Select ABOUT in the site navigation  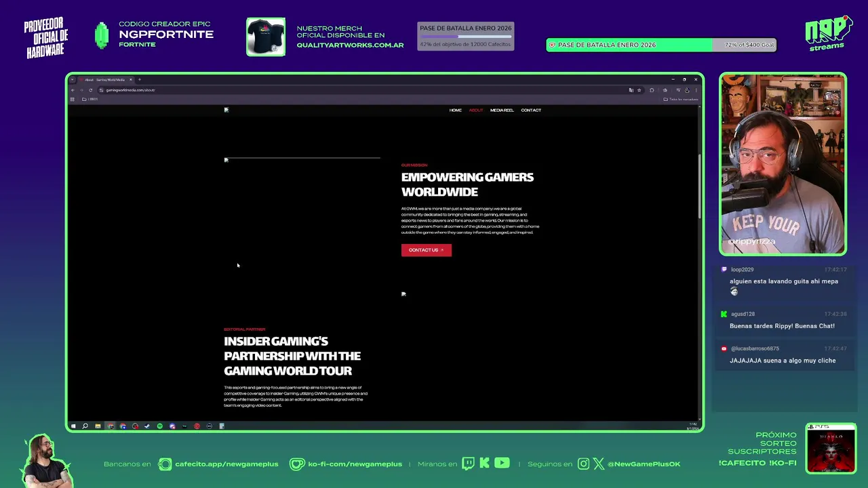[x=476, y=110]
